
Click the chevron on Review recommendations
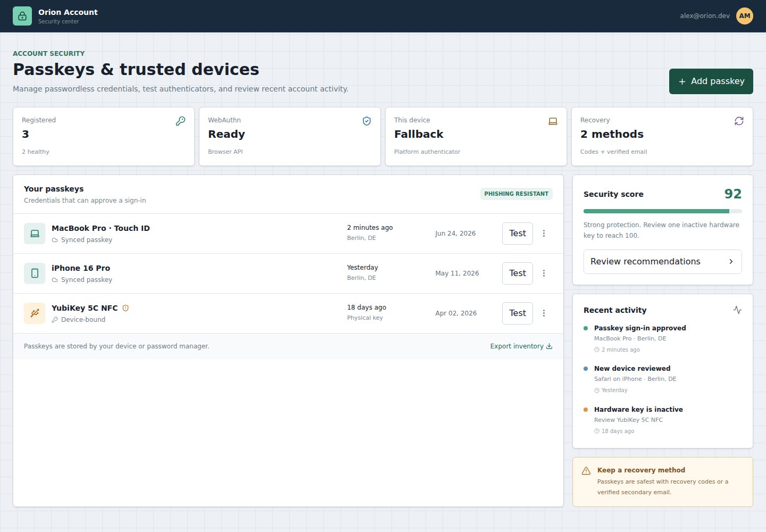[x=731, y=262]
